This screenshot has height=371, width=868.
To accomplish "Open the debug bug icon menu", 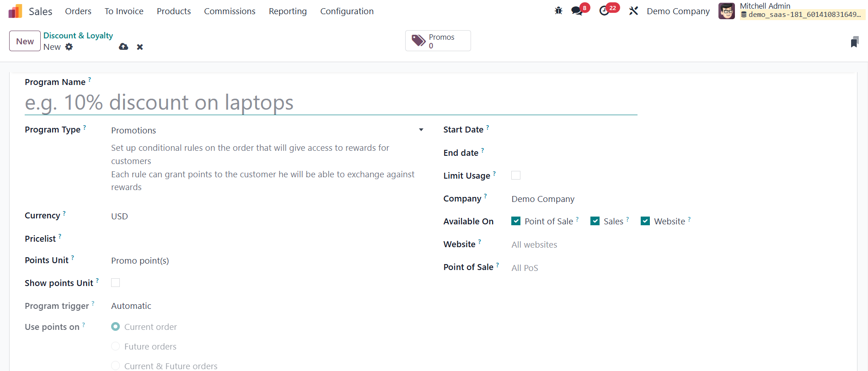I will (x=558, y=11).
